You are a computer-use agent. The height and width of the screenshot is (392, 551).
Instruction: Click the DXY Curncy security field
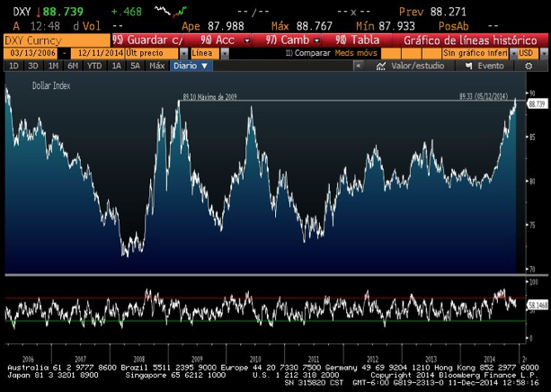(x=57, y=40)
